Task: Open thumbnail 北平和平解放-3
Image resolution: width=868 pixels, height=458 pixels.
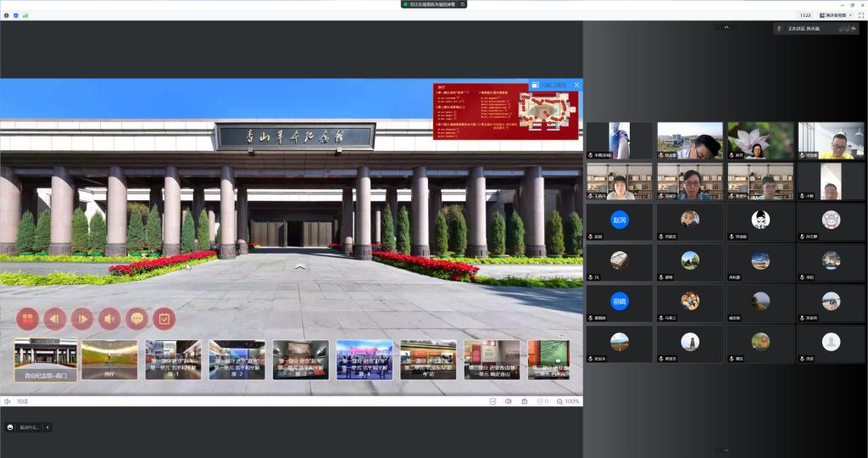Action: (301, 360)
